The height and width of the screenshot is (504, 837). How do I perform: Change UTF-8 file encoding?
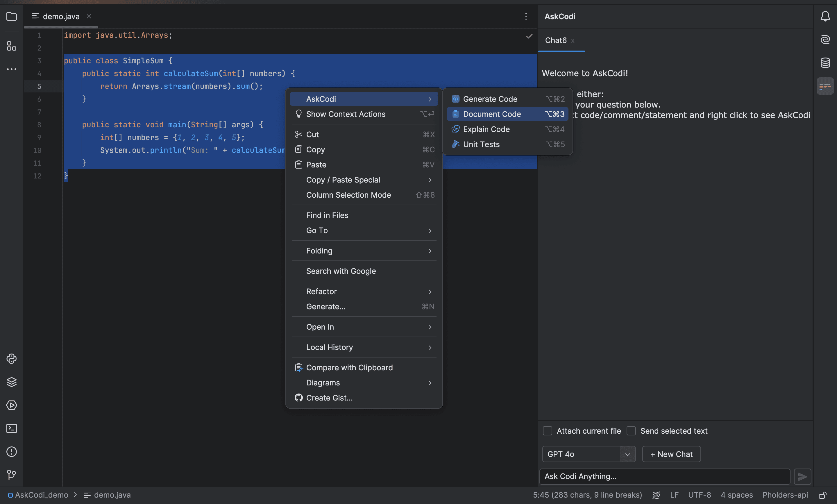(x=700, y=495)
